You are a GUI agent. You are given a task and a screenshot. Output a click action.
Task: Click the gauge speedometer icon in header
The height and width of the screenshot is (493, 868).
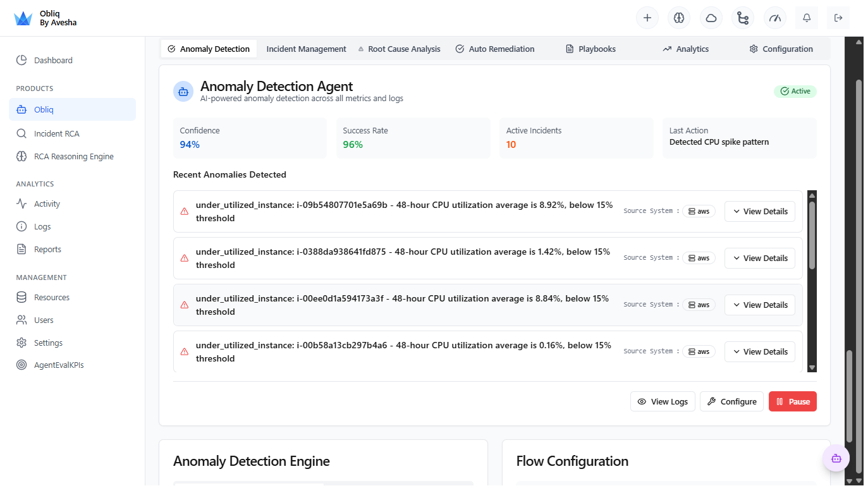[775, 18]
